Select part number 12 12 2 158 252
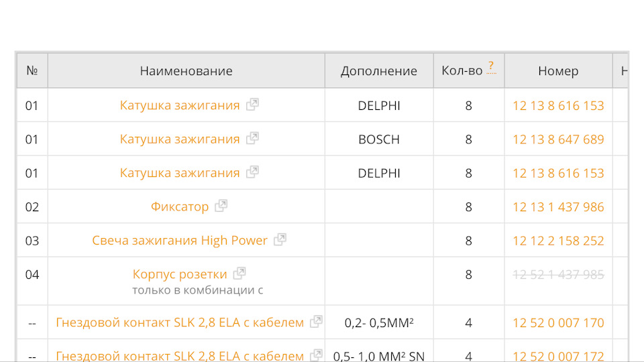 coord(558,240)
